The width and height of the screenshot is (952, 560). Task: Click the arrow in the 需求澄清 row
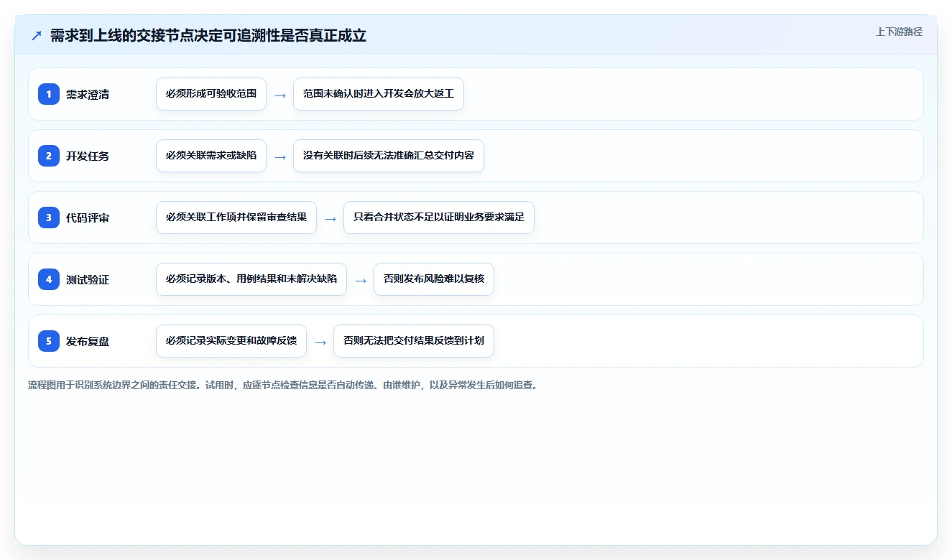[x=280, y=95]
